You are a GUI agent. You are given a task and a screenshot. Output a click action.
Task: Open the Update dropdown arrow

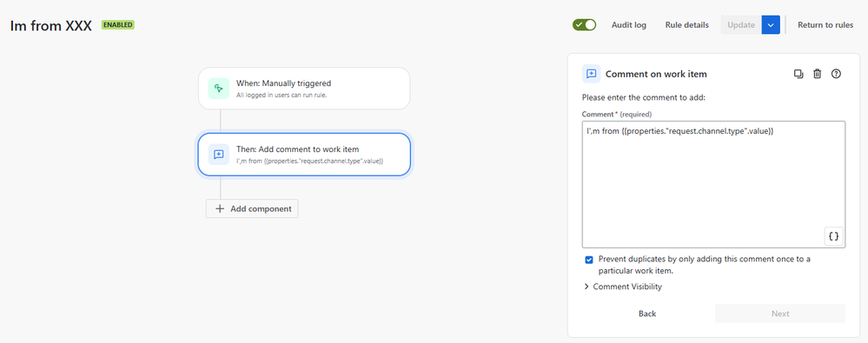pyautogui.click(x=771, y=25)
